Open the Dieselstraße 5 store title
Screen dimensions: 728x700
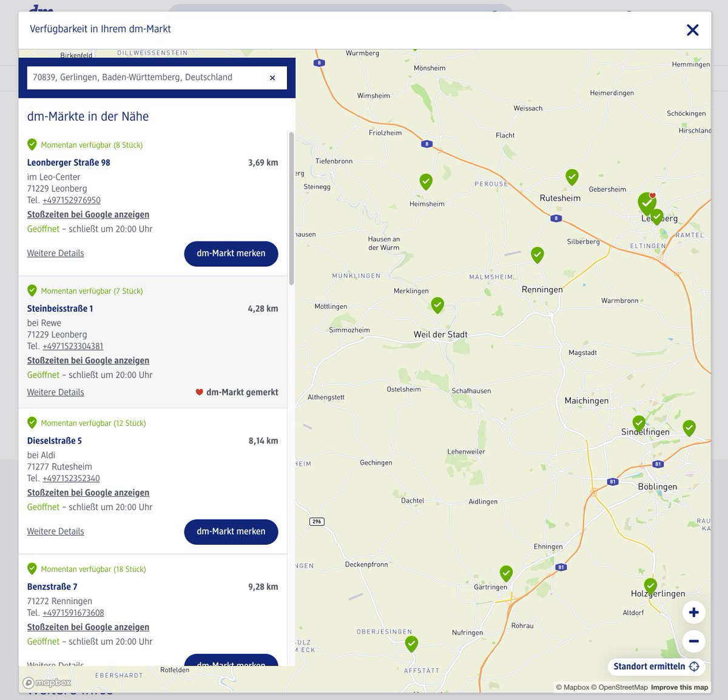coord(55,441)
